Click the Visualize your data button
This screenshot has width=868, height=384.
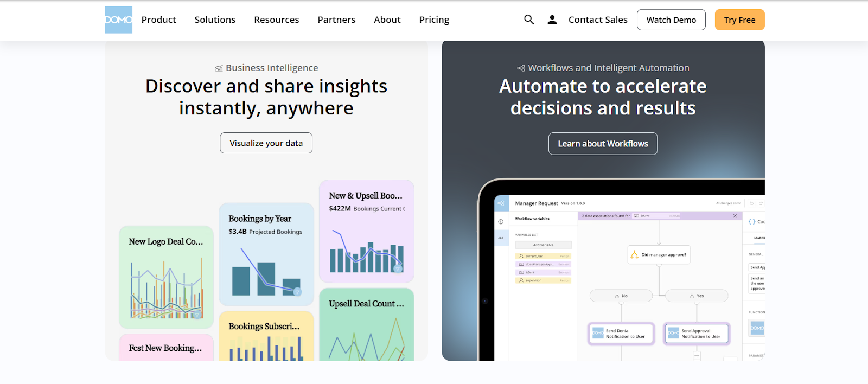[266, 143]
